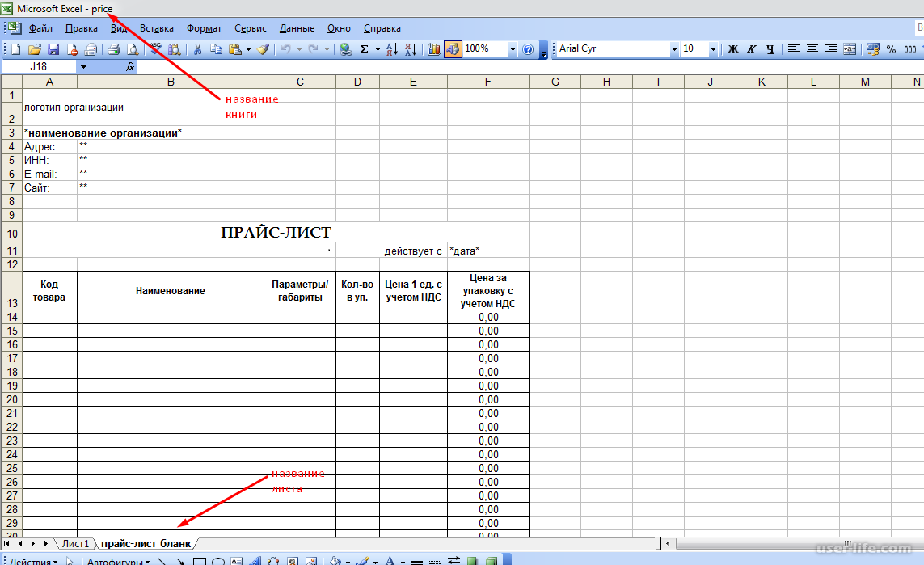Expand the Arial Cyr font dropdown
The image size is (924, 565).
(x=674, y=49)
